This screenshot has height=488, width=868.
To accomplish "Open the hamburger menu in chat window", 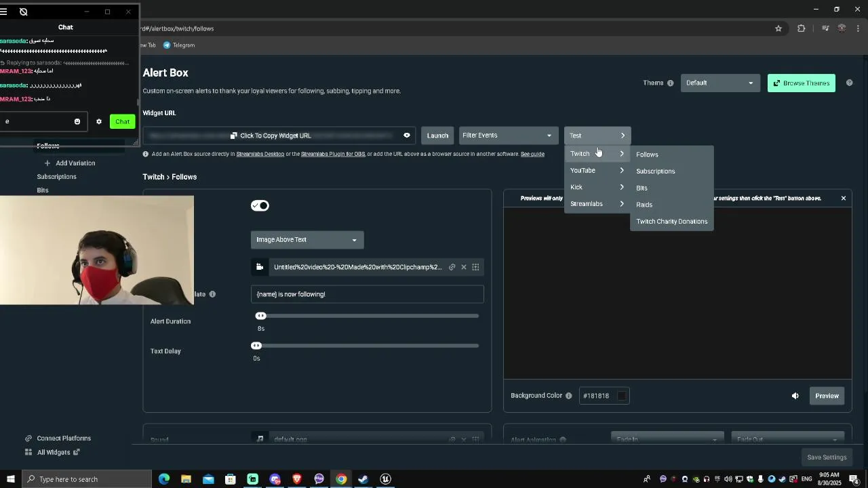I will coord(3,12).
